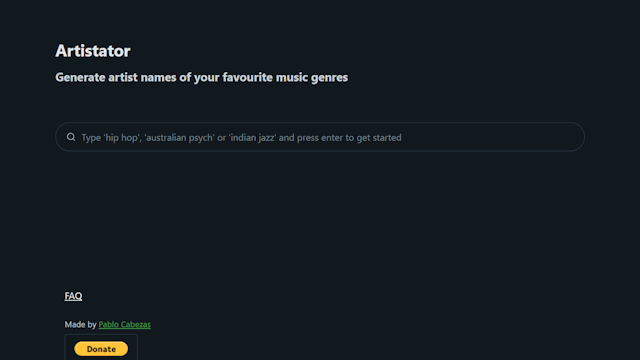Viewport: 640px width, 360px height.
Task: Click the 'indian jazz' placeholder area
Action: point(252,138)
